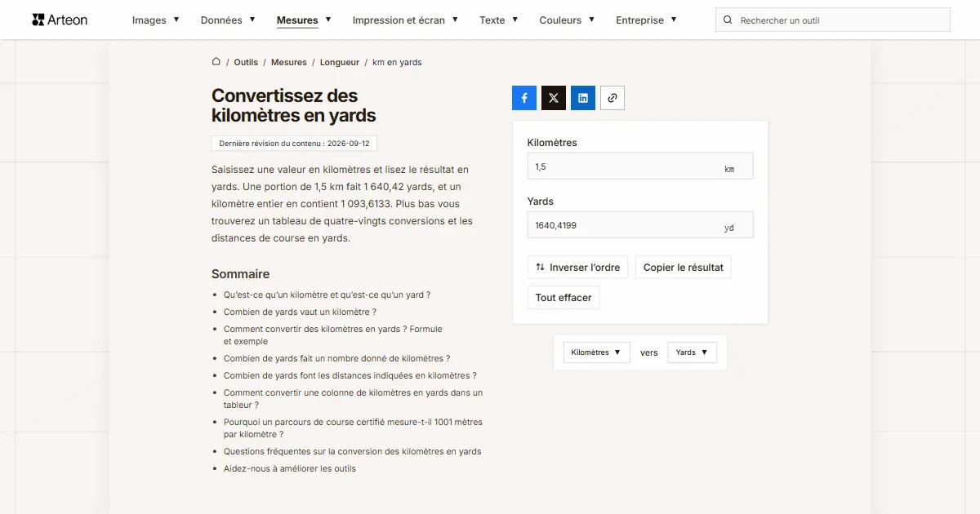
Task: Share page on X
Action: (x=554, y=98)
